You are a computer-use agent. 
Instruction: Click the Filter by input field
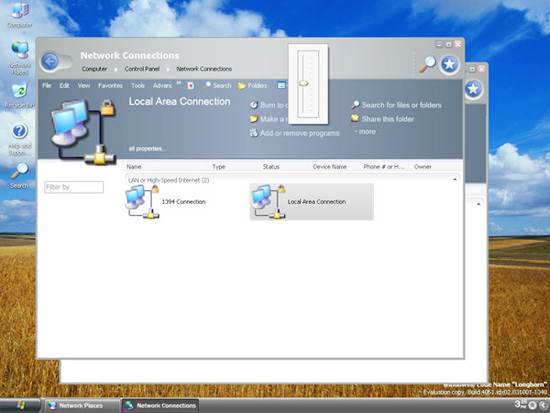pyautogui.click(x=74, y=187)
